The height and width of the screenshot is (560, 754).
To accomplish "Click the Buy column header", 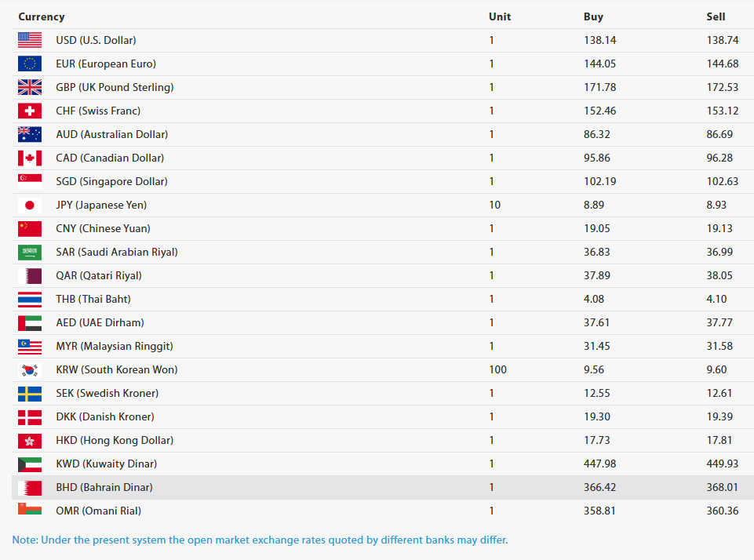I will [x=593, y=16].
